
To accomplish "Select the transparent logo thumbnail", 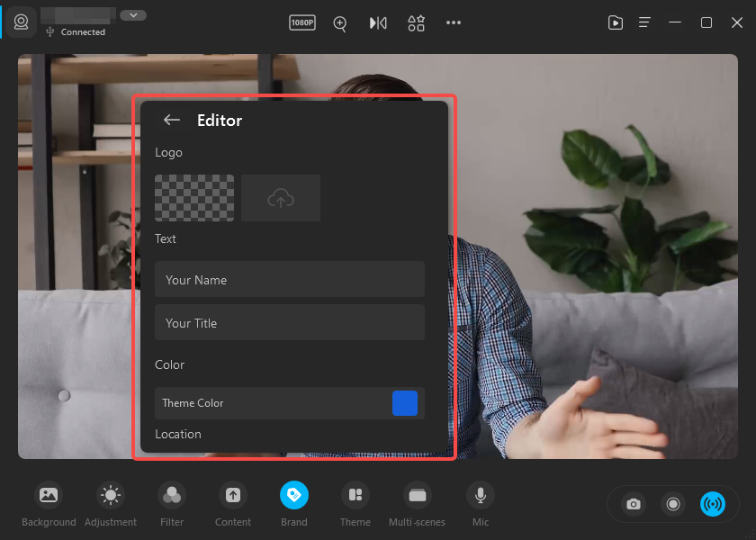I will click(194, 198).
